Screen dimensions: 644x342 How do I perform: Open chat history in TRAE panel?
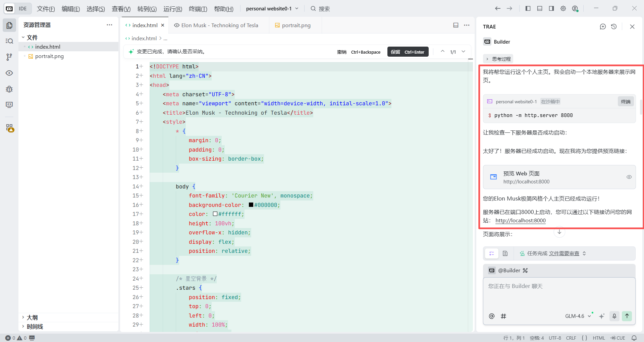(614, 26)
